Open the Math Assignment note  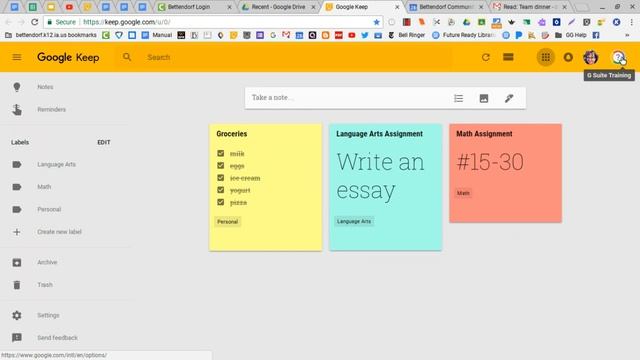click(x=506, y=173)
